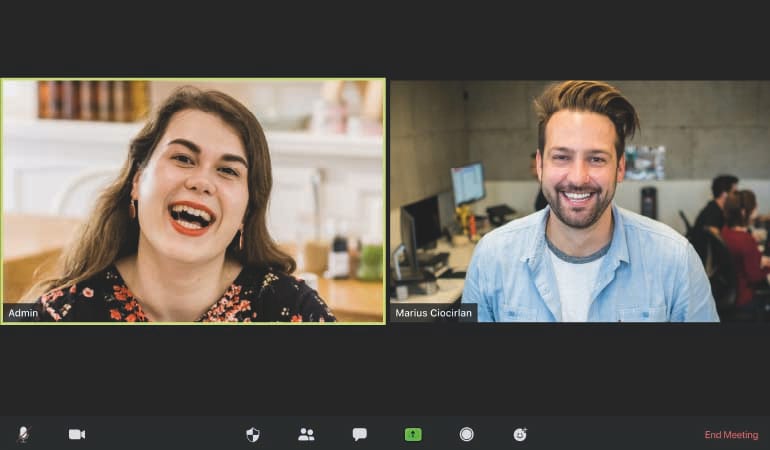Select Marius Ciocirlan's video tile
Image resolution: width=770 pixels, height=450 pixels.
coord(580,201)
